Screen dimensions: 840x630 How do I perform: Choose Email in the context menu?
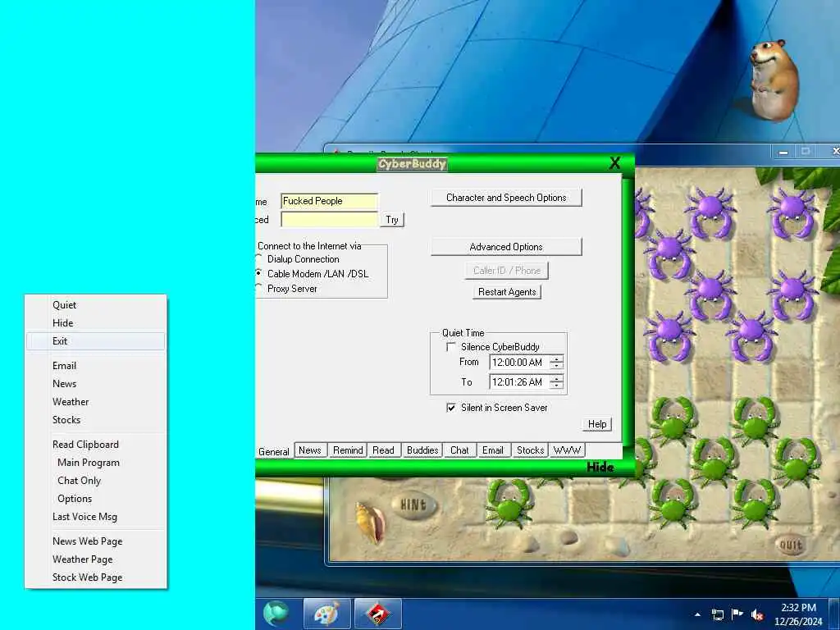click(x=96, y=366)
